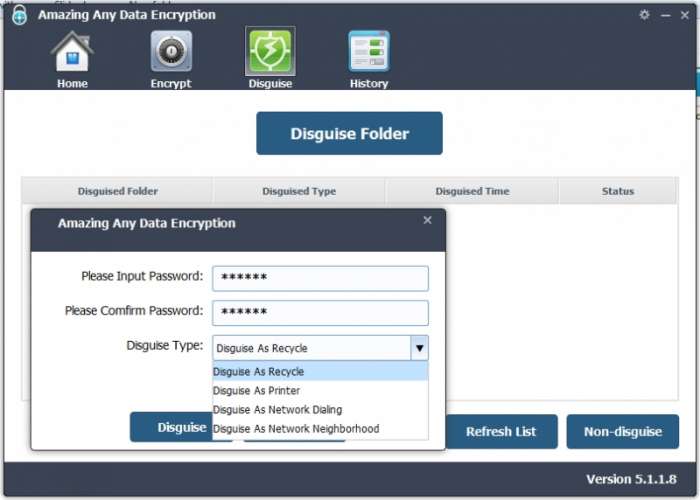Image resolution: width=700 pixels, height=500 pixels.
Task: Focus the Please Input Password field
Action: coord(320,278)
